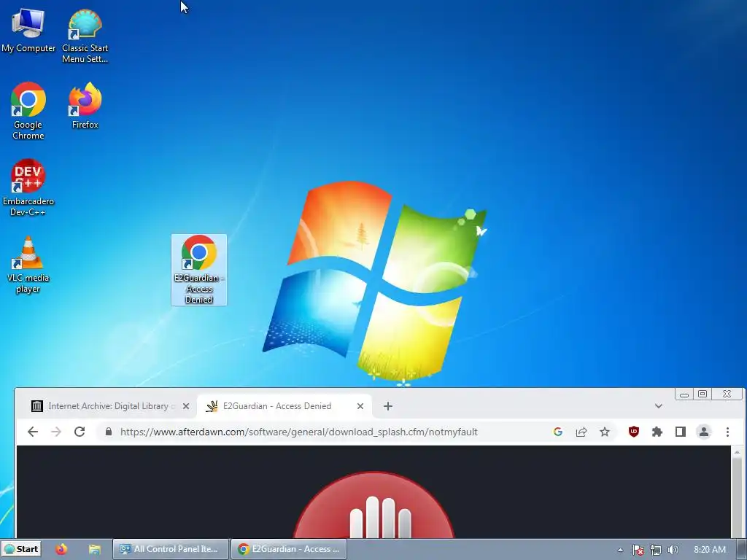Close the Chrome window
747x560 pixels.
point(727,394)
